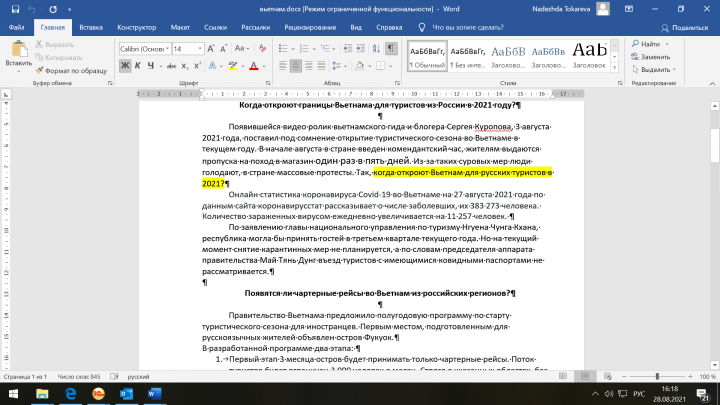Open underline style dropdown arrow

(160, 67)
